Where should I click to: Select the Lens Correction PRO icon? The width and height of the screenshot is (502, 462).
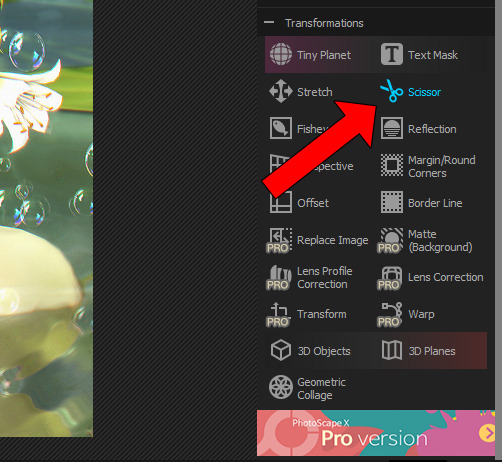click(390, 277)
